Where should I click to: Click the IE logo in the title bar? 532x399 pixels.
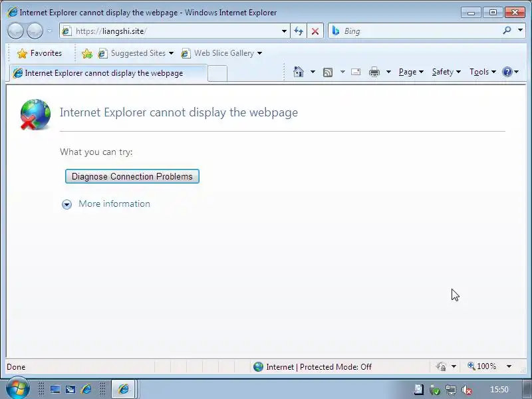point(12,12)
